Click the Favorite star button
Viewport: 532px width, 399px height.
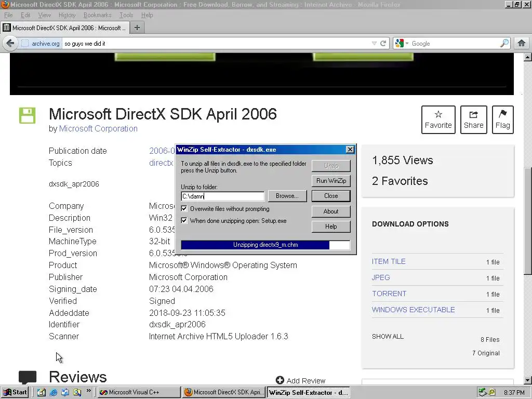(438, 119)
